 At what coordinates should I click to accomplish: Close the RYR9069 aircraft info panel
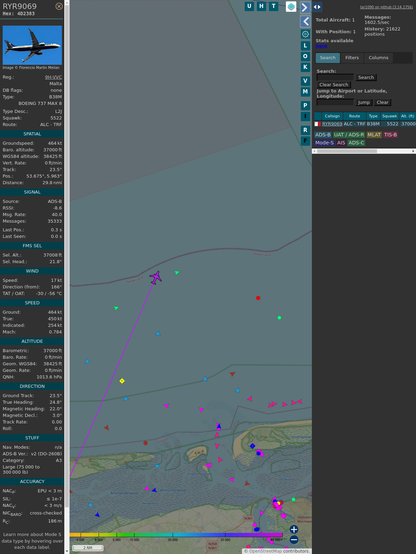[59, 6]
